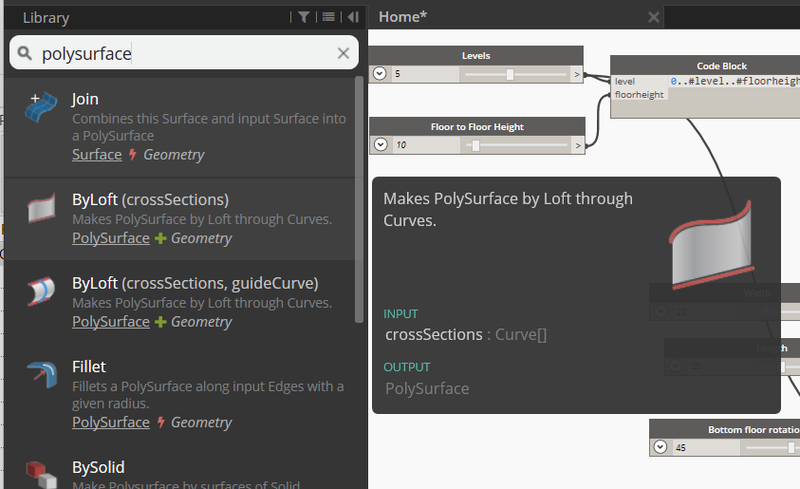Viewport: 800px width, 489px height.
Task: Click the Code Block floorheight input port
Action: (x=639, y=95)
